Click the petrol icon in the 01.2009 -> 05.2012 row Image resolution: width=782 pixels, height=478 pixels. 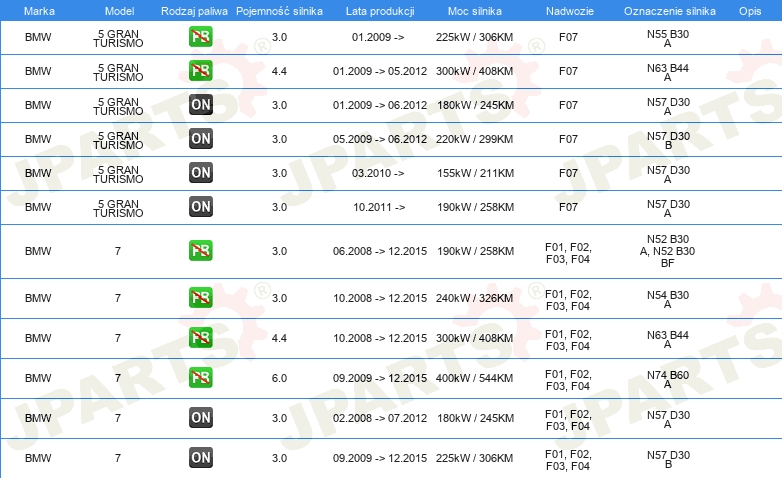click(200, 71)
